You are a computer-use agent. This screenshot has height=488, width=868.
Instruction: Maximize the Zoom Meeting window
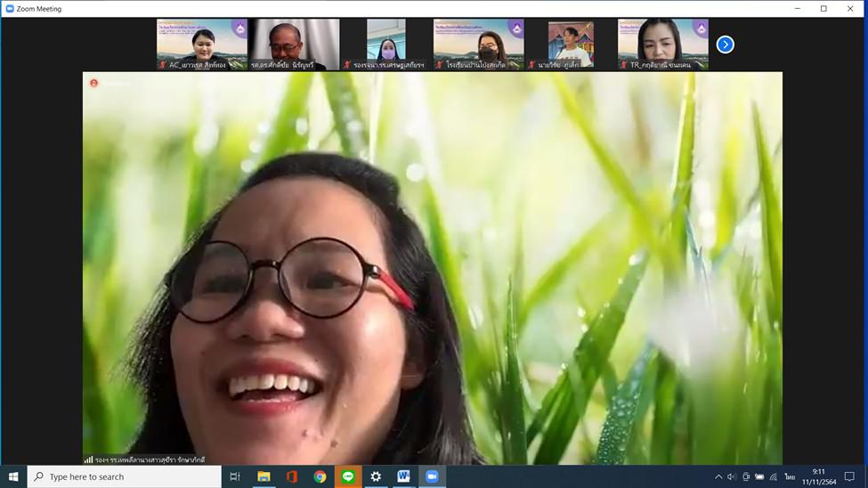click(823, 8)
